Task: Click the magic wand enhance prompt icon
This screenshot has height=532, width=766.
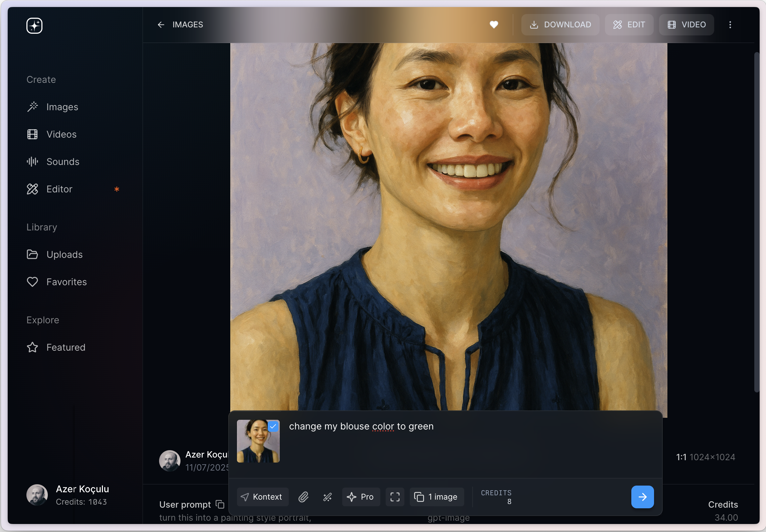Action: pyautogui.click(x=328, y=497)
